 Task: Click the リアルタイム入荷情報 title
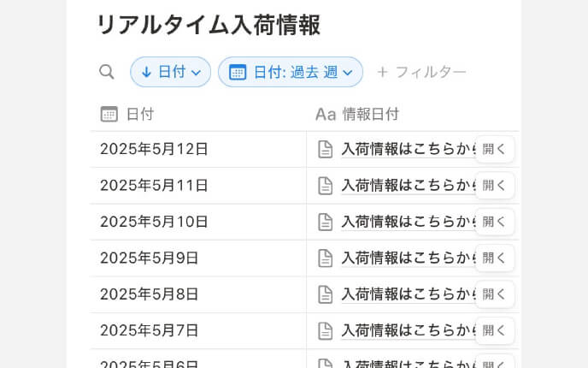pos(209,25)
